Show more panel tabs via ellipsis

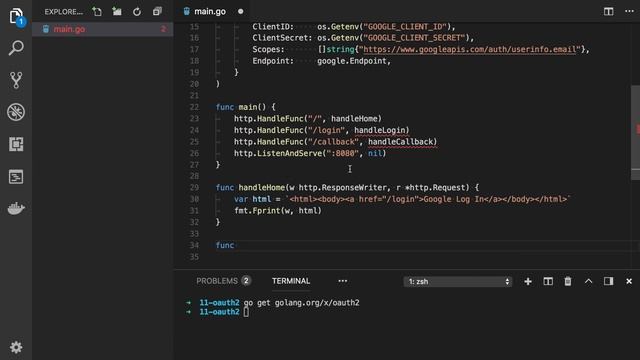pos(342,281)
